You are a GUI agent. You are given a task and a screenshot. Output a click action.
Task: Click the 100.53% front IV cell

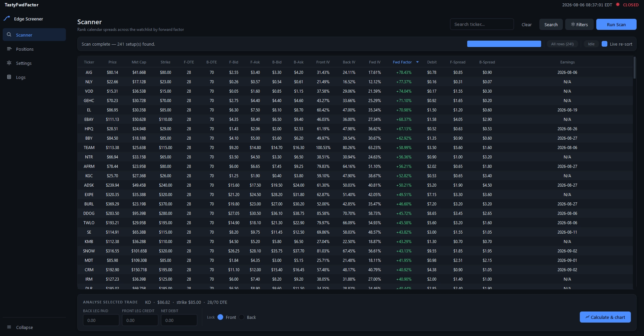323,147
